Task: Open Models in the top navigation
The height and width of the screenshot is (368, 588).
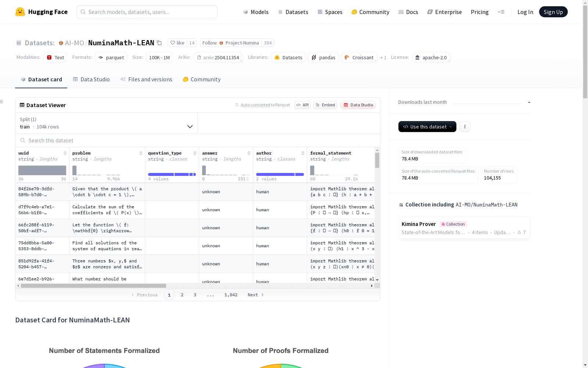Action: (256, 12)
